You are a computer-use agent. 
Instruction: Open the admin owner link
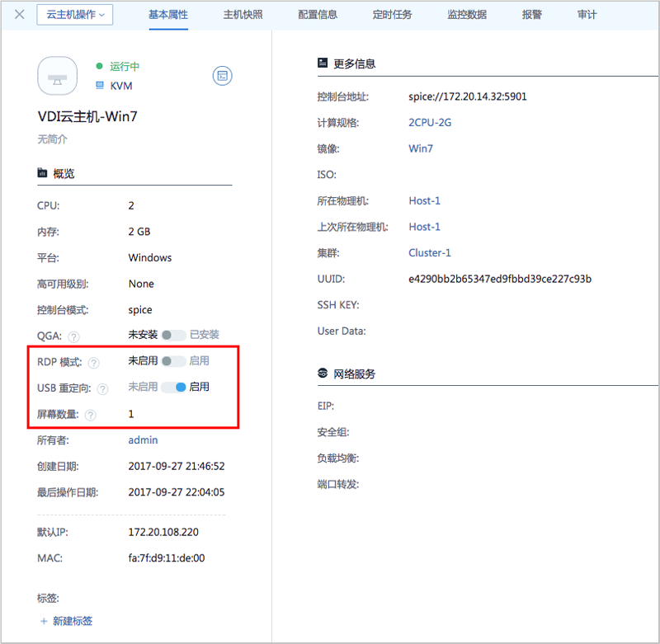143,440
